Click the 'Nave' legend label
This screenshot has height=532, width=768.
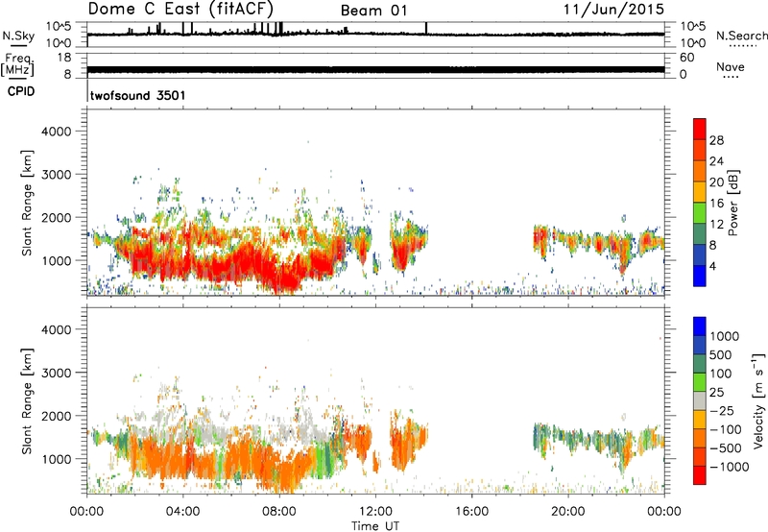[x=731, y=67]
